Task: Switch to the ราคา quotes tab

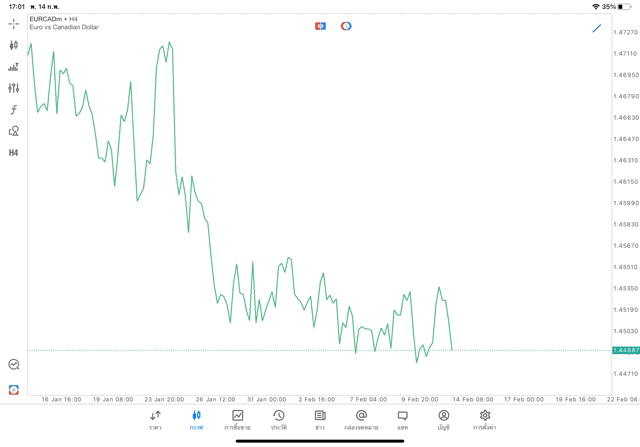Action: (x=155, y=419)
